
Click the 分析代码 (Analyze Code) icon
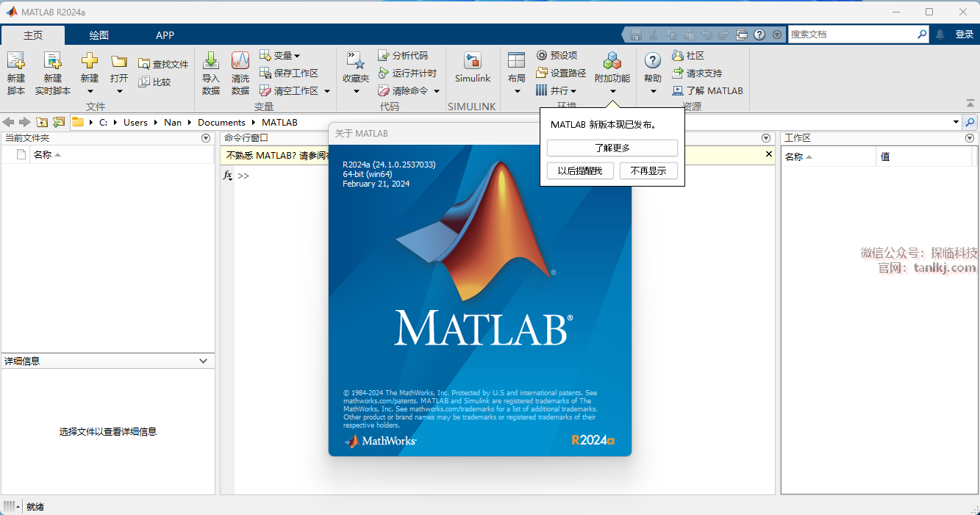[x=383, y=55]
